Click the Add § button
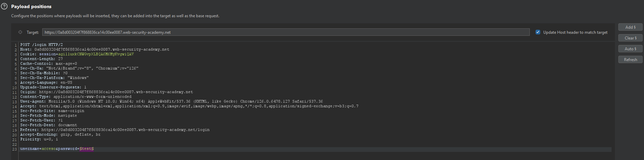 tap(630, 27)
